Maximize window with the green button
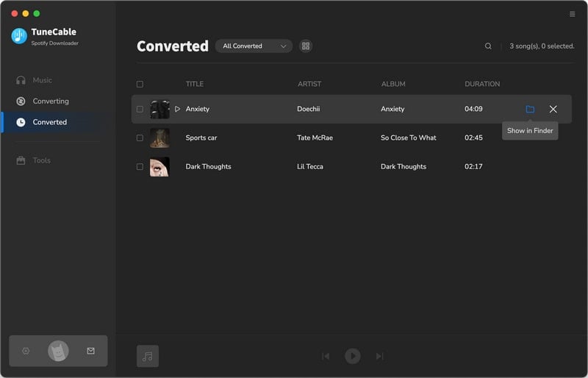Viewport: 588px width, 378px height. click(x=36, y=13)
